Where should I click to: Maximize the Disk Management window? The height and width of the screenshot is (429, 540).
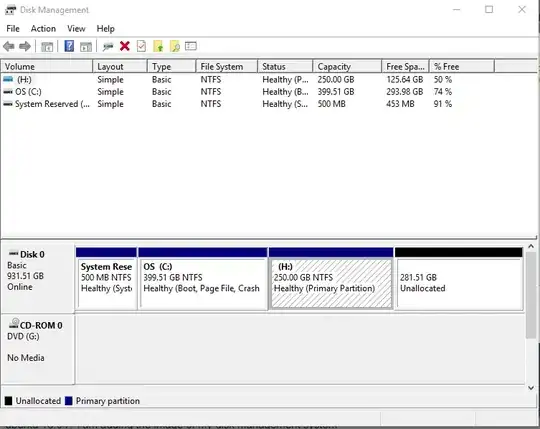coord(489,9)
